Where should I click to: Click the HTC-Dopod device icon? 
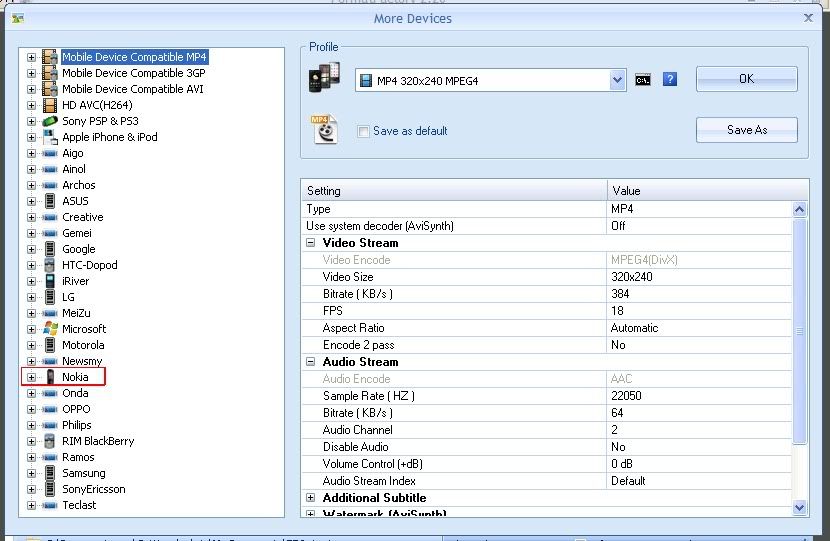[50, 265]
